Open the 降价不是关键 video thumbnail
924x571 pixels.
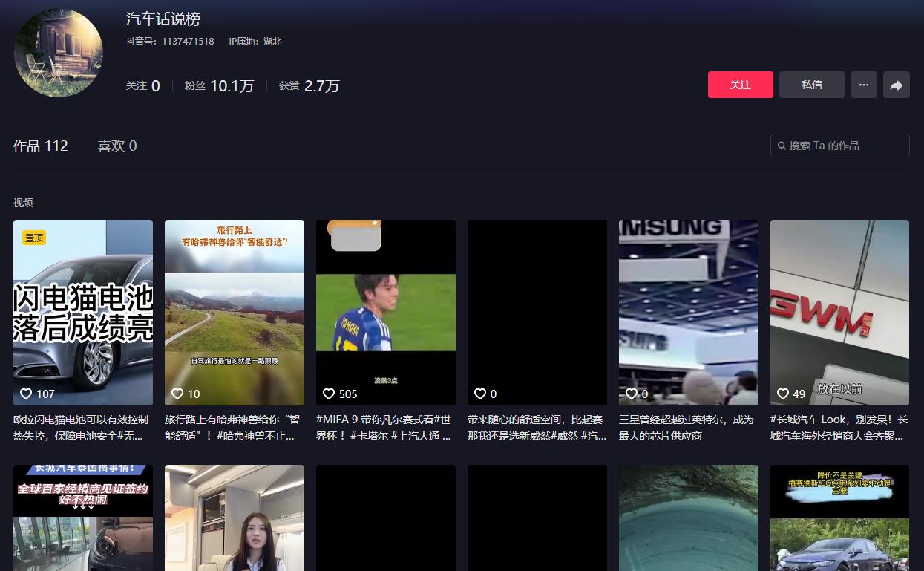click(x=839, y=518)
